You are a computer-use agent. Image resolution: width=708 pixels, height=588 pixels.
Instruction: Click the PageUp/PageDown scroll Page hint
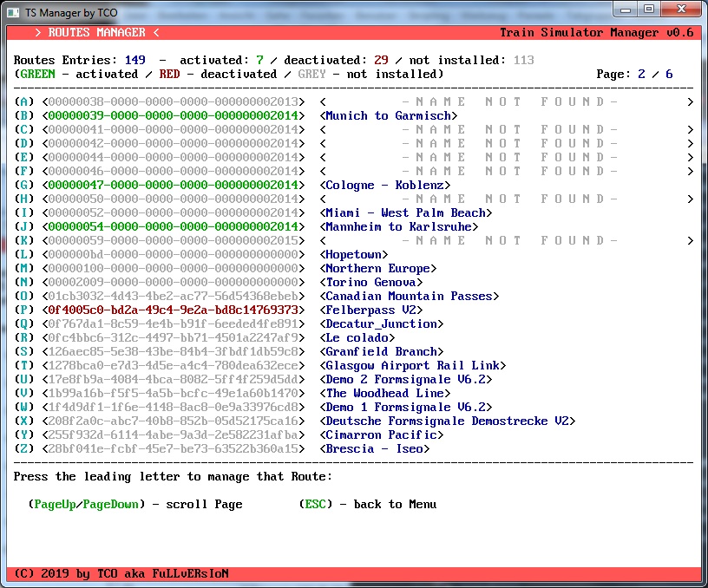pos(135,504)
